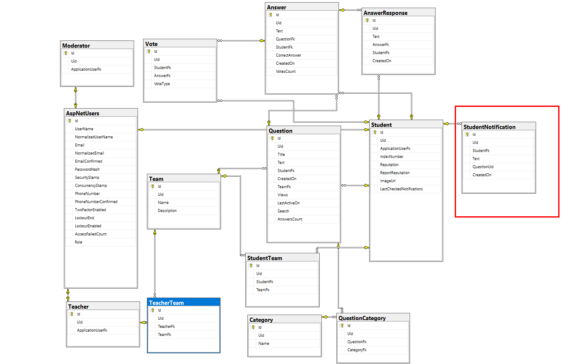Click LastCheckedNotifications column in Student table
The image size is (588, 364).
pyautogui.click(x=401, y=189)
